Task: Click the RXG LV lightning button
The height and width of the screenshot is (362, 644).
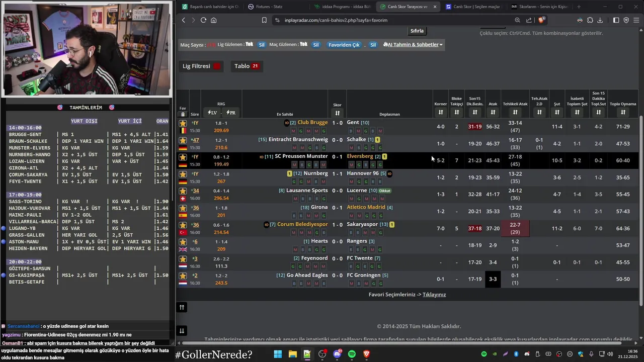Action: point(212,113)
